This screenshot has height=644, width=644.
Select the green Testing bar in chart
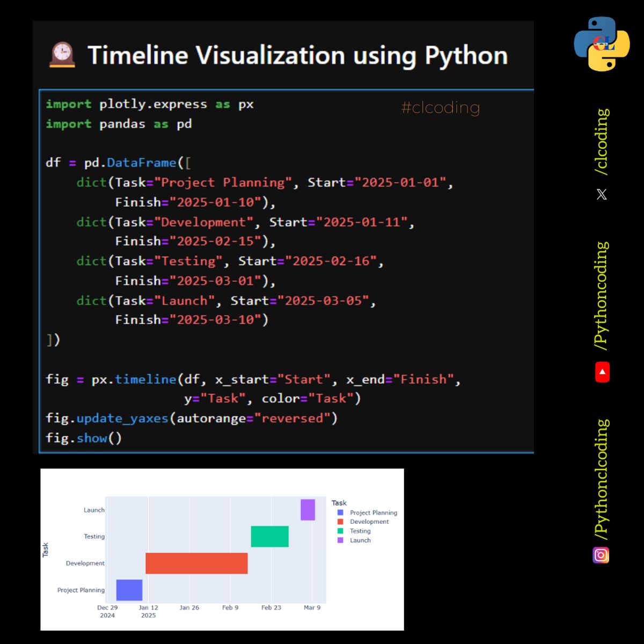click(269, 536)
